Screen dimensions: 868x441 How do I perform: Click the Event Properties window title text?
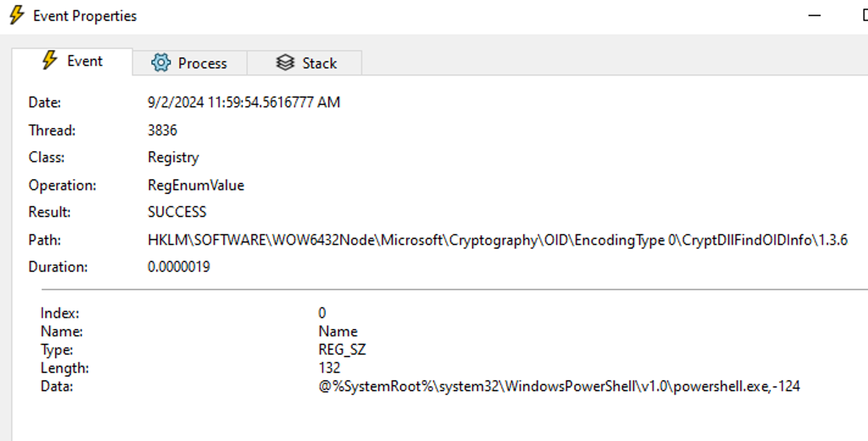click(85, 16)
